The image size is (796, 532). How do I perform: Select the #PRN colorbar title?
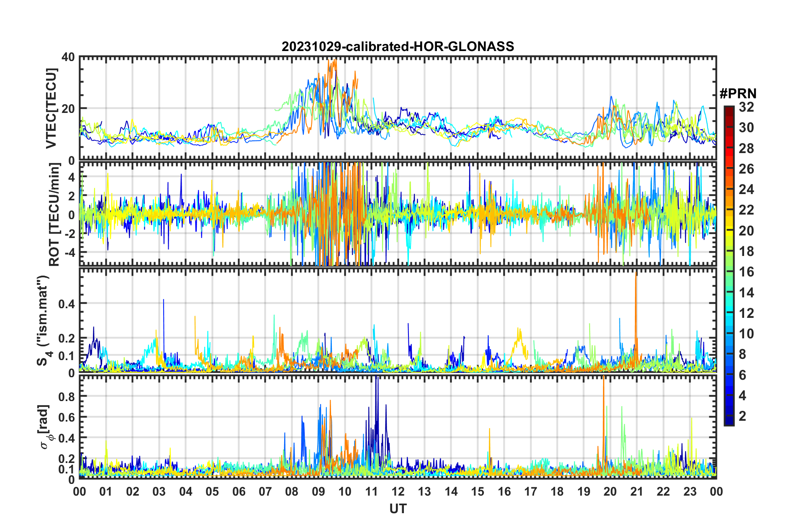pos(738,93)
